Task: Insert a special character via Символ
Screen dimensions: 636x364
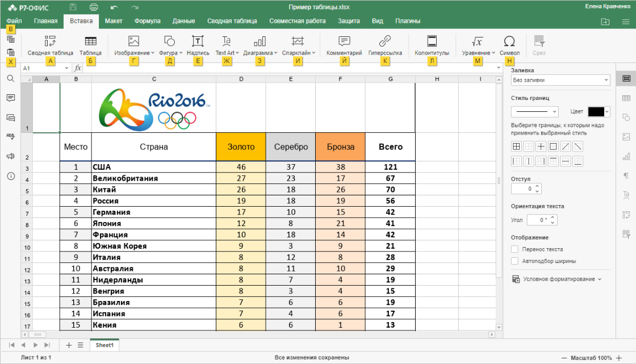Action: coord(509,45)
